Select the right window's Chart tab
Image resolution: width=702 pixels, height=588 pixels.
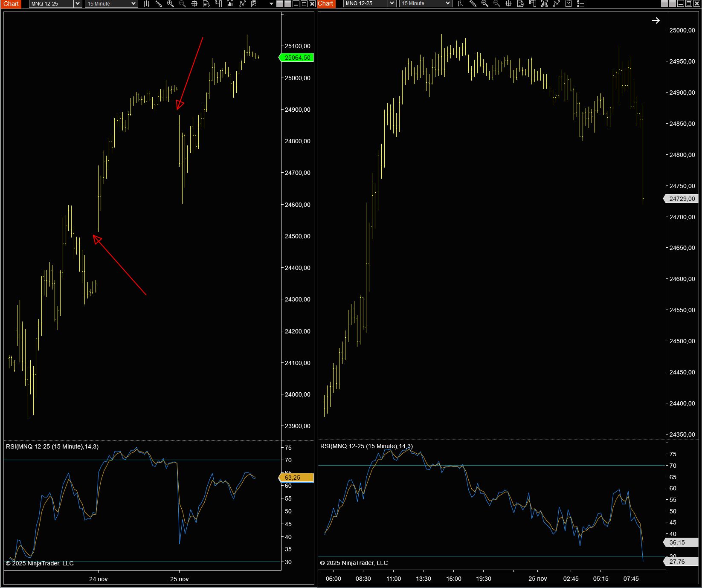click(x=325, y=3)
